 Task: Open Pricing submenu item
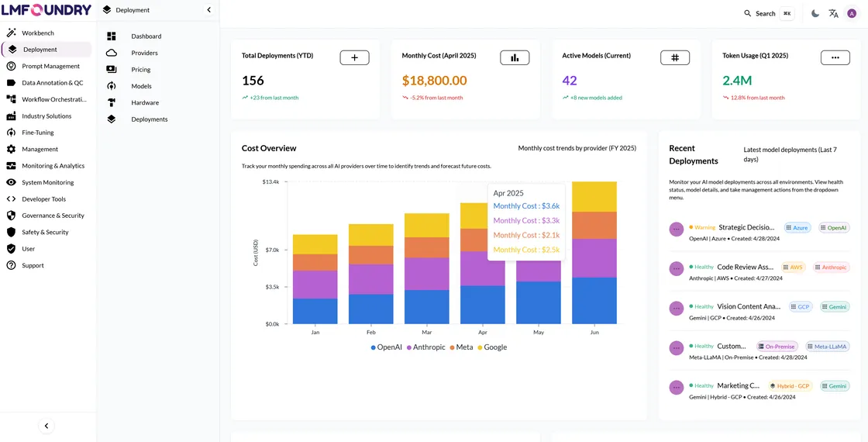click(140, 69)
